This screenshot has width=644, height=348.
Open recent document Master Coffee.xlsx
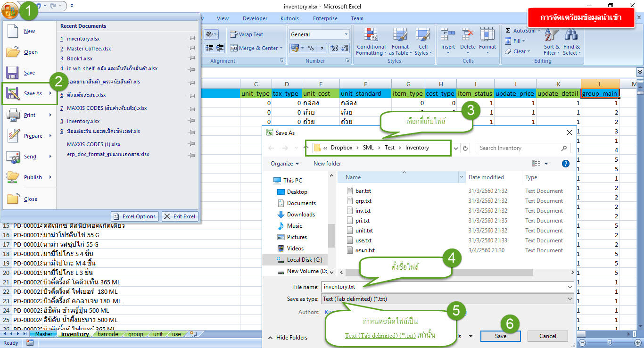click(x=89, y=49)
